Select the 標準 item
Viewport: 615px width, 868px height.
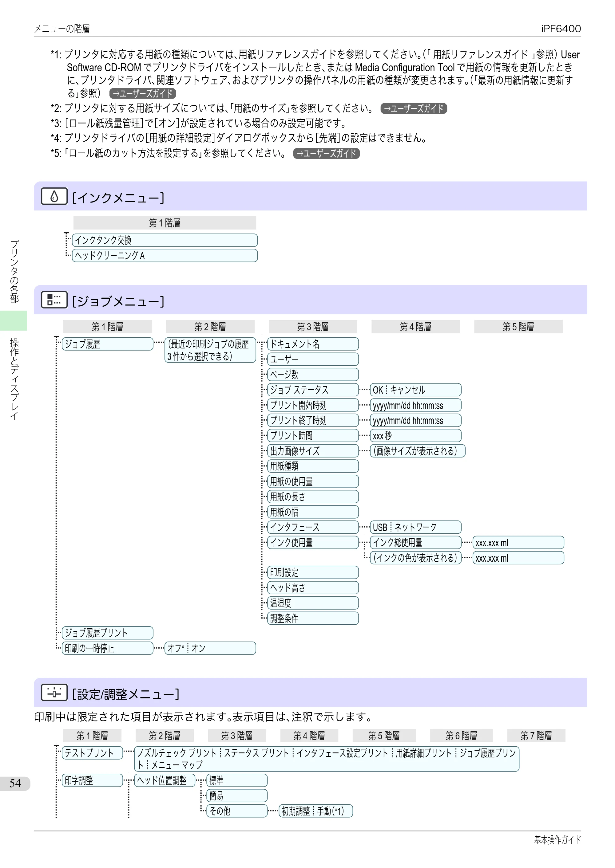point(237,780)
